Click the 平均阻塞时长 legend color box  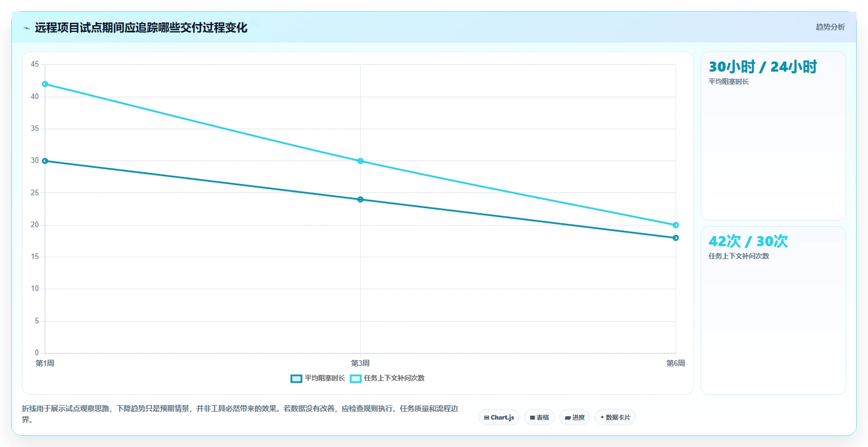pos(296,379)
